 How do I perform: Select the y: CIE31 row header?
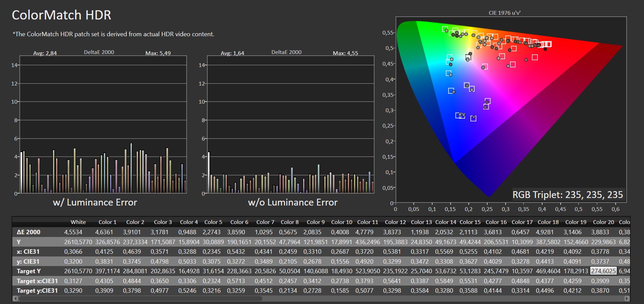28,262
